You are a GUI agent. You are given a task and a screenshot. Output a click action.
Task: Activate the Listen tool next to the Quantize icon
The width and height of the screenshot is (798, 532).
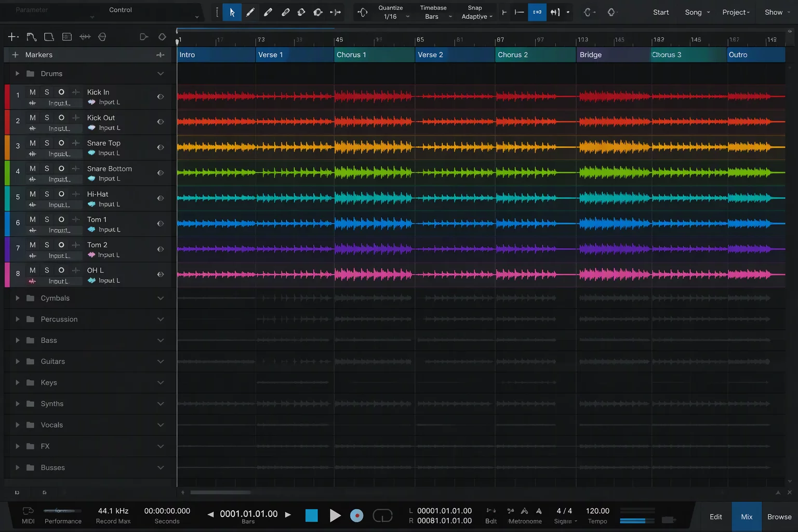pos(336,12)
